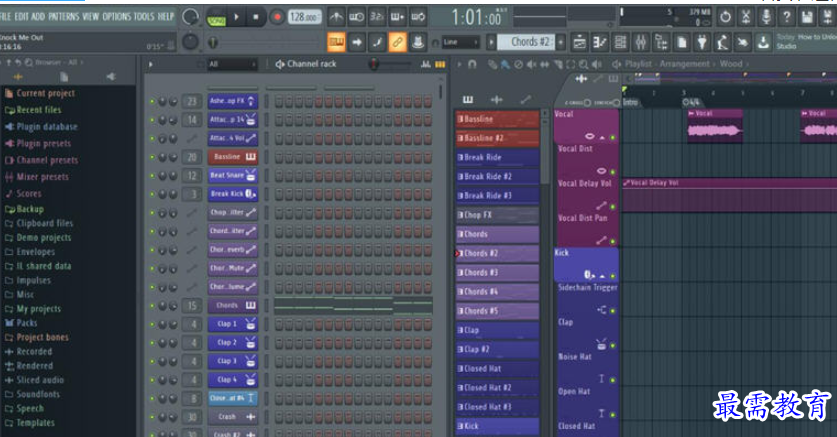Open the FILE menu
Image resolution: width=837 pixels, height=437 pixels.
tap(5, 17)
